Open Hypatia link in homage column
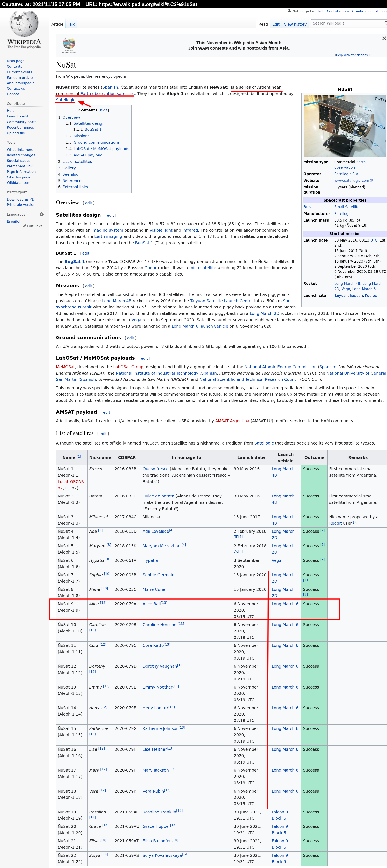The height and width of the screenshot is (868, 387). [x=150, y=560]
